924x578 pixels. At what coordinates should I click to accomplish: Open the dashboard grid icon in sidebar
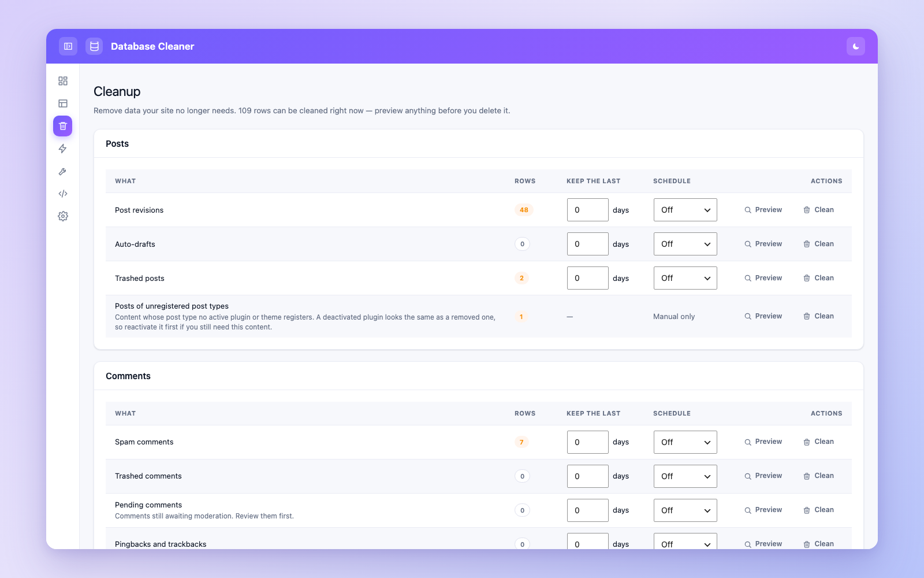(63, 81)
